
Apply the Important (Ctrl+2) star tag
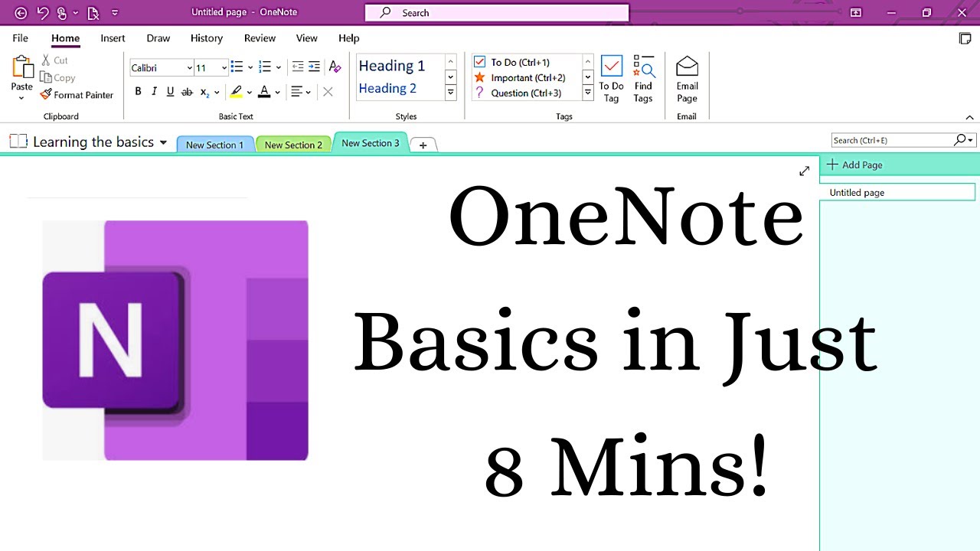(x=521, y=77)
